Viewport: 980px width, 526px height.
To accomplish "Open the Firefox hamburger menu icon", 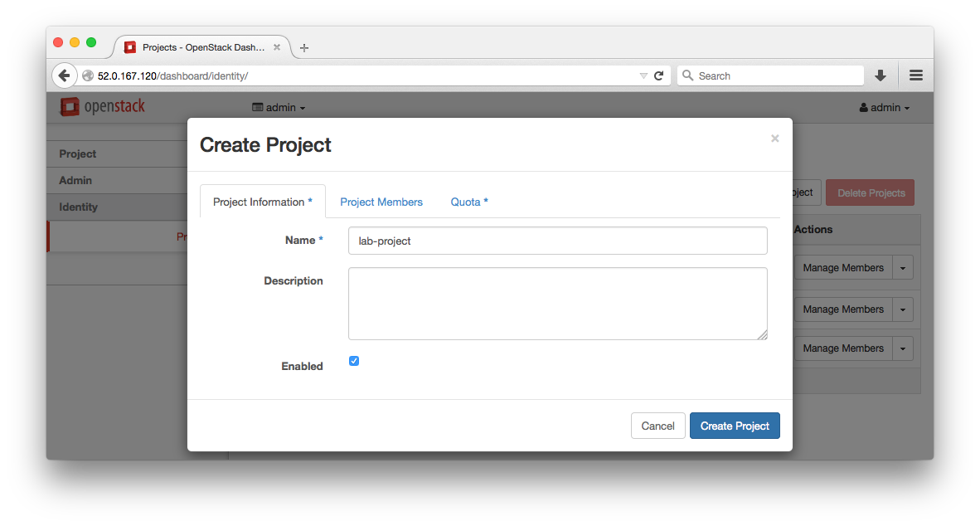I will 915,75.
